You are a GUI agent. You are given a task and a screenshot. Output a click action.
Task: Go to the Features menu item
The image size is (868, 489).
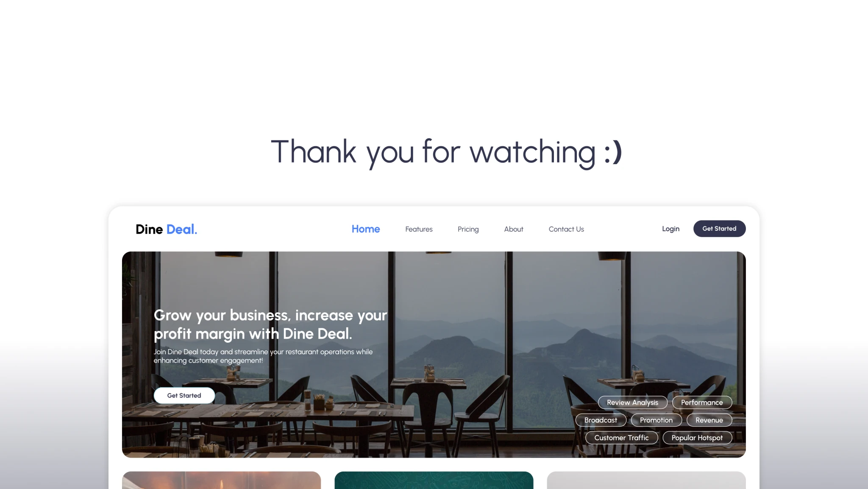coord(419,229)
